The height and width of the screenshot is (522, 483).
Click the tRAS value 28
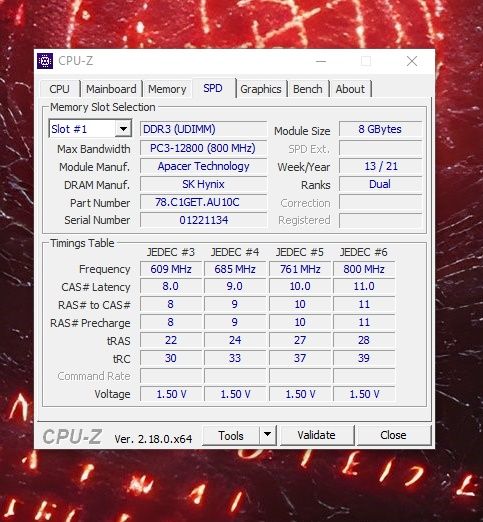(x=364, y=340)
